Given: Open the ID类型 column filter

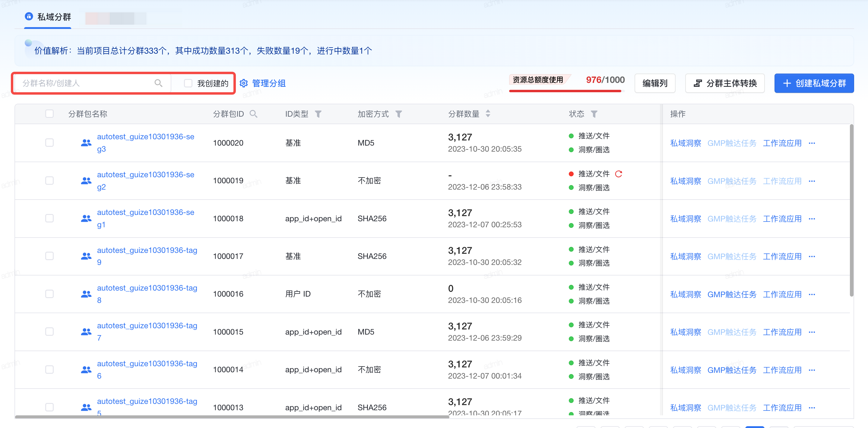Looking at the screenshot, I should coord(318,114).
